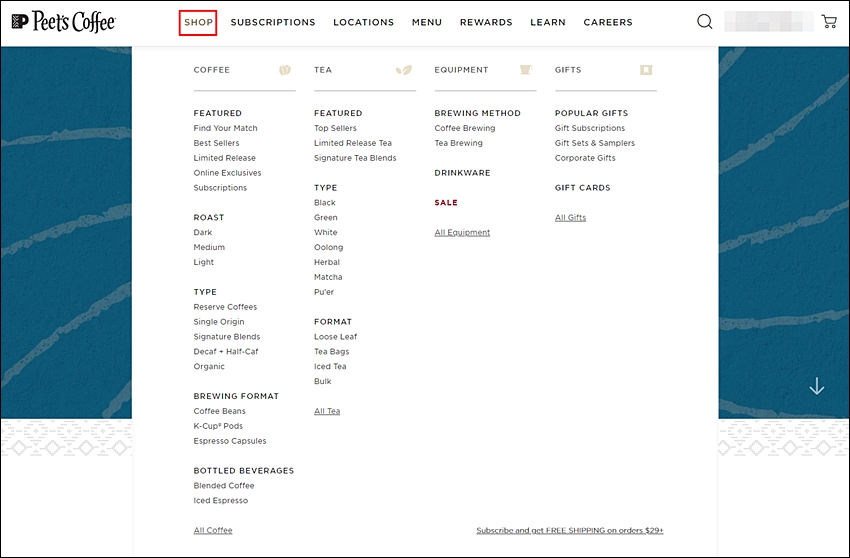The image size is (850, 558).
Task: Click Subscriptions under coffee Featured
Action: point(220,188)
